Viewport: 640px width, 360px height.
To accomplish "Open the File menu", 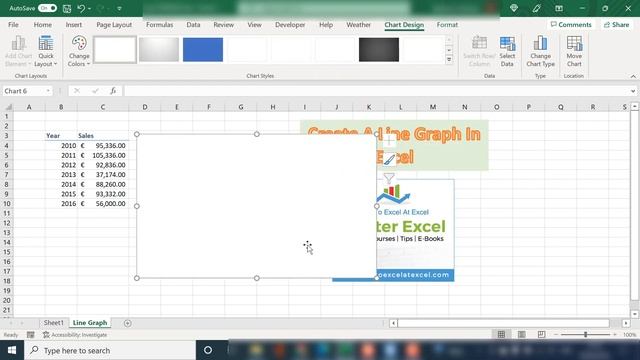I will 13,24.
